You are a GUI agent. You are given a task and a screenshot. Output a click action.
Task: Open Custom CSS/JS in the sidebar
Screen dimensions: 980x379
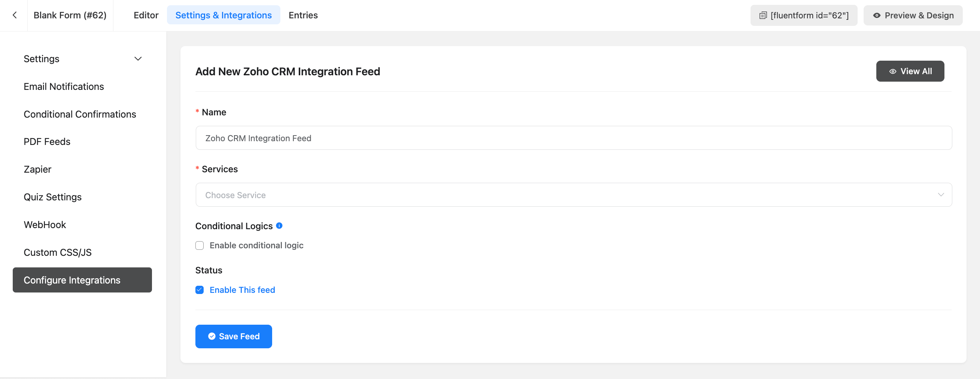(57, 253)
